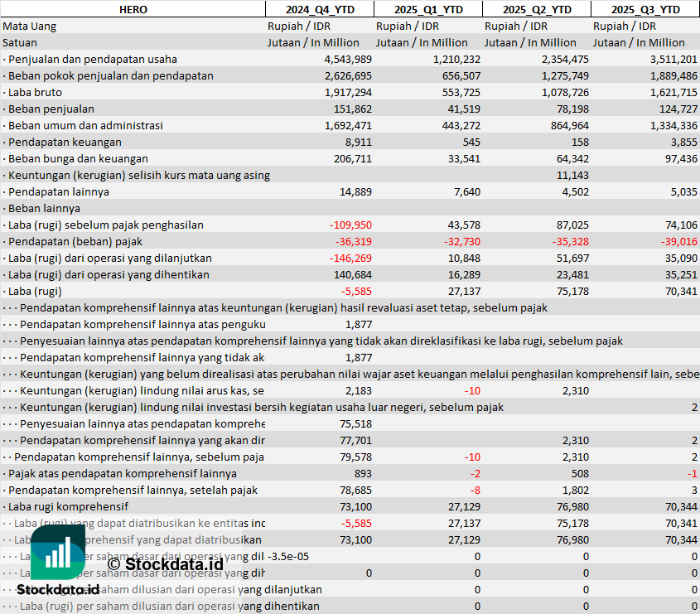Click the 78,685 value cell

click(355, 490)
